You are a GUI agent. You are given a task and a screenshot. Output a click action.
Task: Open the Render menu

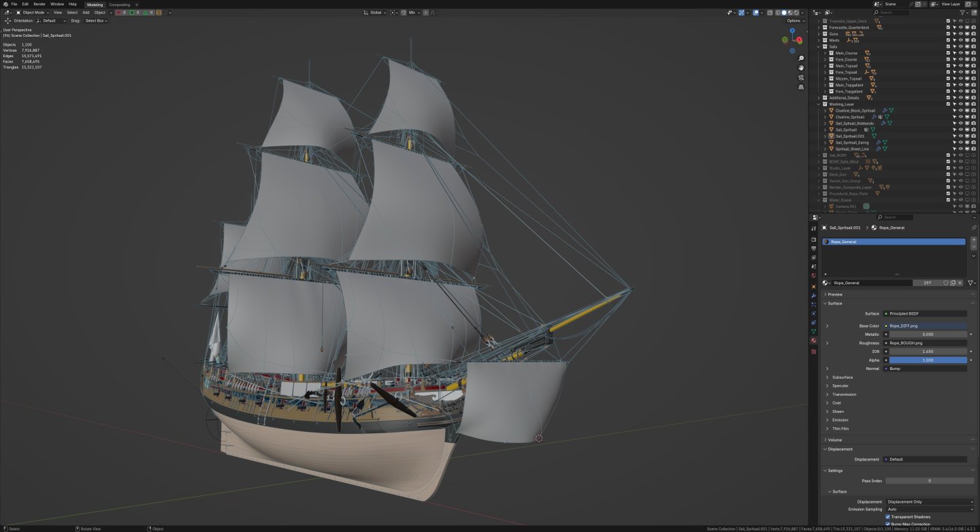pos(39,4)
